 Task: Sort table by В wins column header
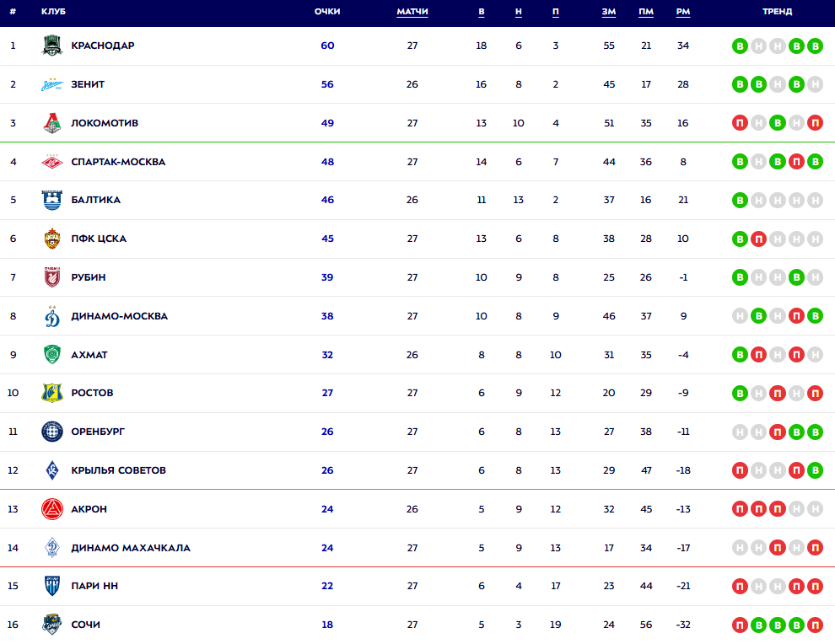(x=481, y=12)
